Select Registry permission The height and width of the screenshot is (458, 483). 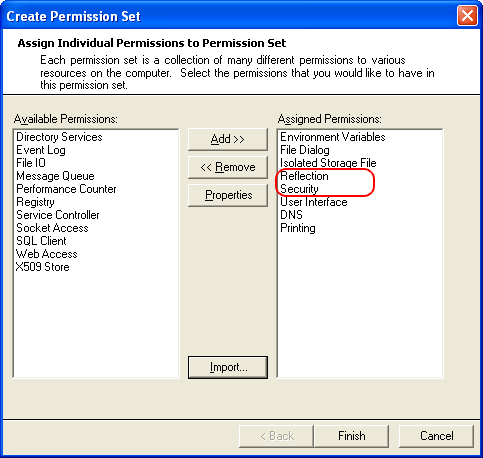pyautogui.click(x=35, y=202)
